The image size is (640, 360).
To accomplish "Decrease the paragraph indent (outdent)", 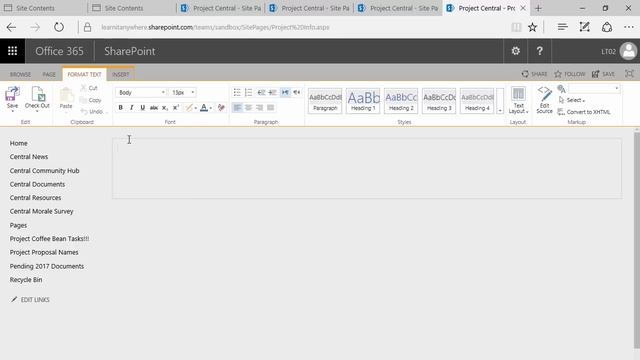I will [261, 93].
